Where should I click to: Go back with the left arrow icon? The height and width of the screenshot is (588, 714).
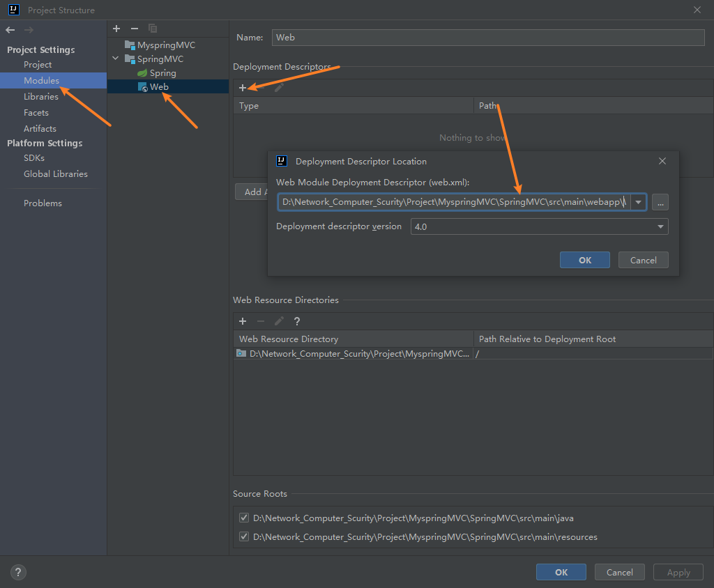10,30
